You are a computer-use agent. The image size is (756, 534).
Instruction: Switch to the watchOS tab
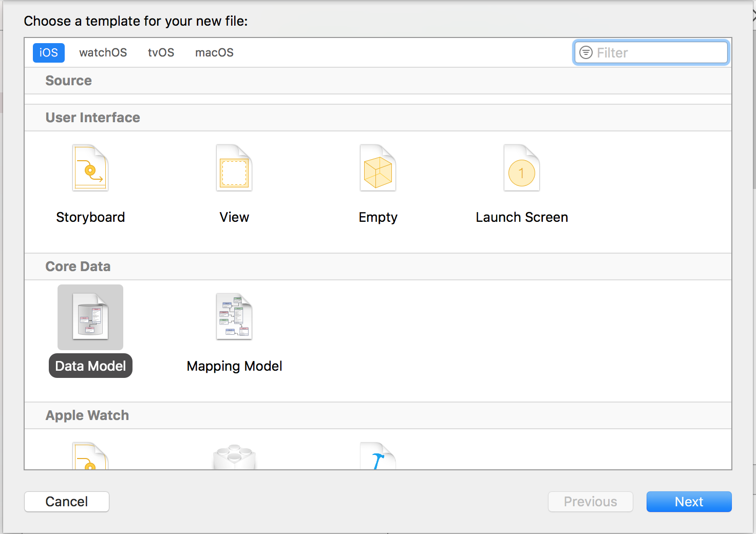click(103, 52)
